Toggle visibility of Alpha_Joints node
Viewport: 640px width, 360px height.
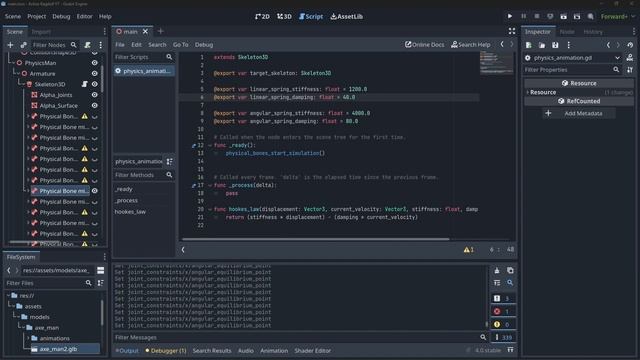click(94, 95)
